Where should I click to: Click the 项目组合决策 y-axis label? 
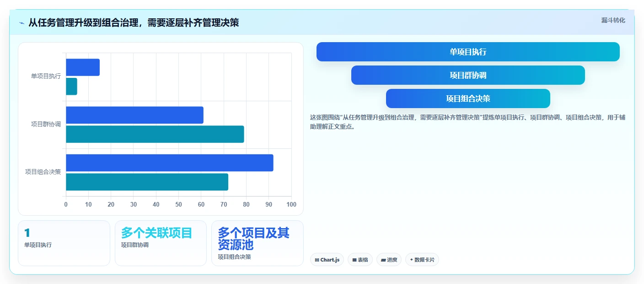pos(43,172)
